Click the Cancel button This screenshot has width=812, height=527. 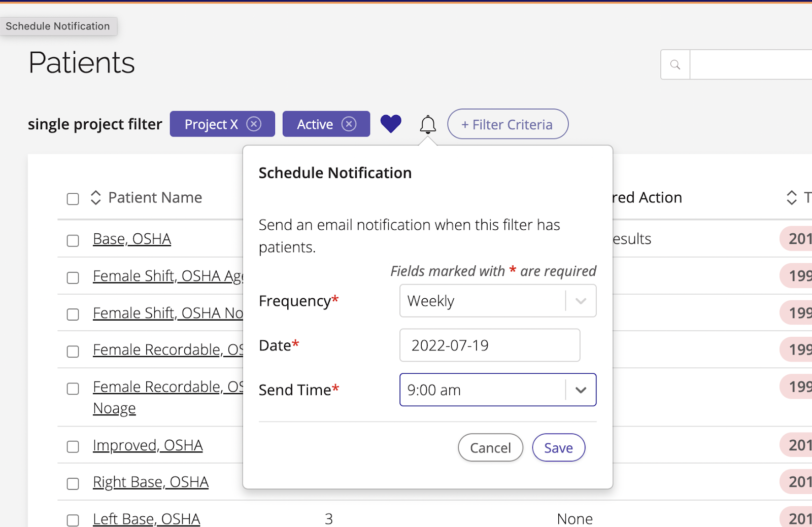coord(490,447)
